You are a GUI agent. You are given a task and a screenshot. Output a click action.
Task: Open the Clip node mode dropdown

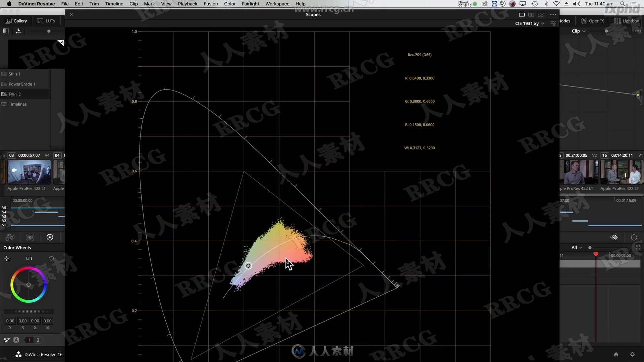(x=579, y=31)
